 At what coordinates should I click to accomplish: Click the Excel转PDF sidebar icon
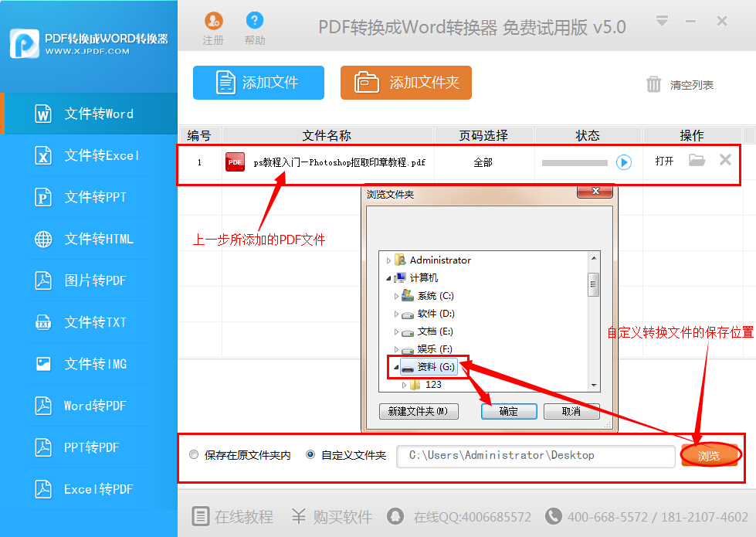tap(43, 489)
